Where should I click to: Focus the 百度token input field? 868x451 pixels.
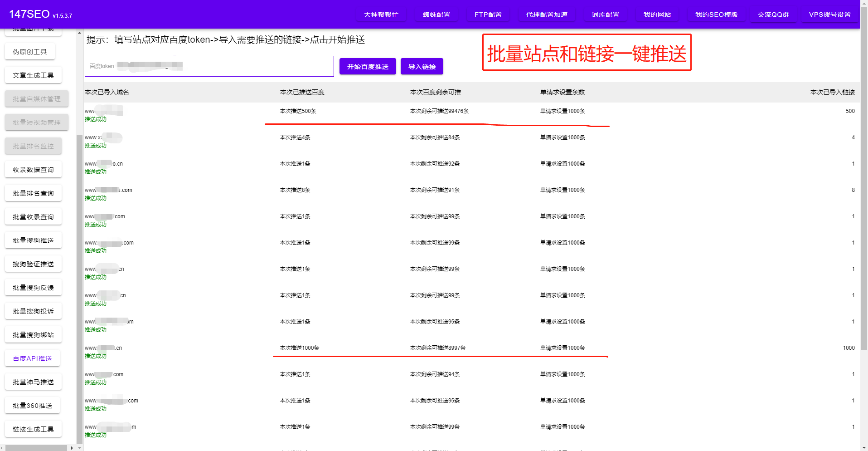209,66
